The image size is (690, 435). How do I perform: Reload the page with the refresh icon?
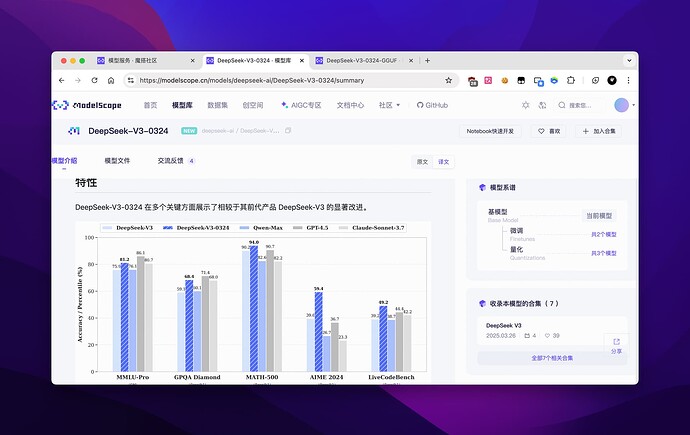click(94, 80)
